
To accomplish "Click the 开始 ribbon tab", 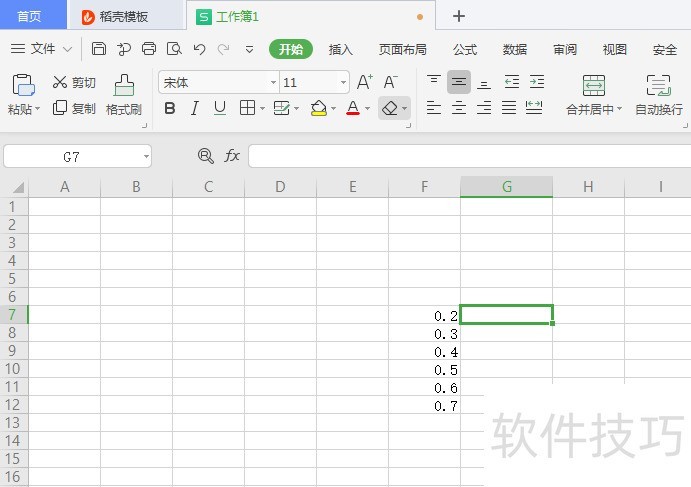I will 291,49.
